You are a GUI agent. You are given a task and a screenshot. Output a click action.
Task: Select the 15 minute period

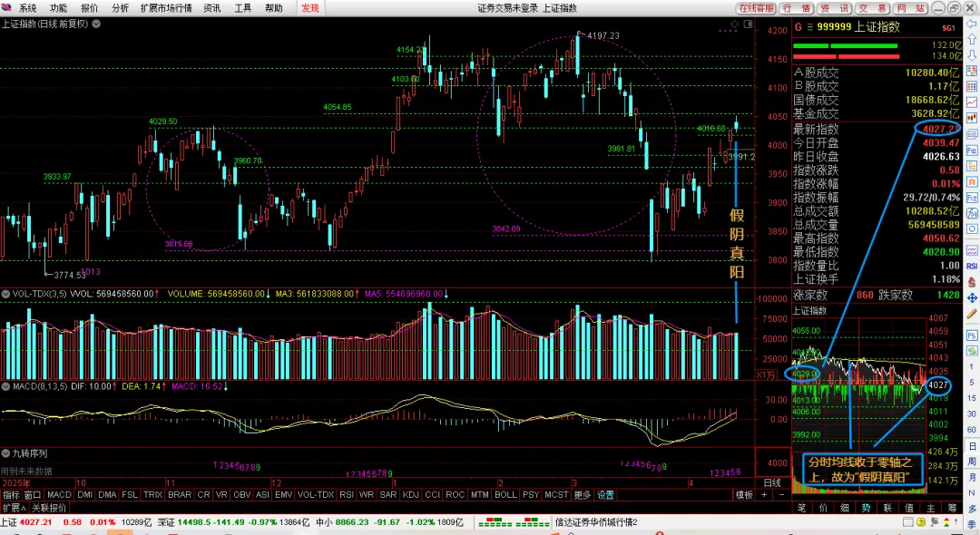tap(971, 398)
